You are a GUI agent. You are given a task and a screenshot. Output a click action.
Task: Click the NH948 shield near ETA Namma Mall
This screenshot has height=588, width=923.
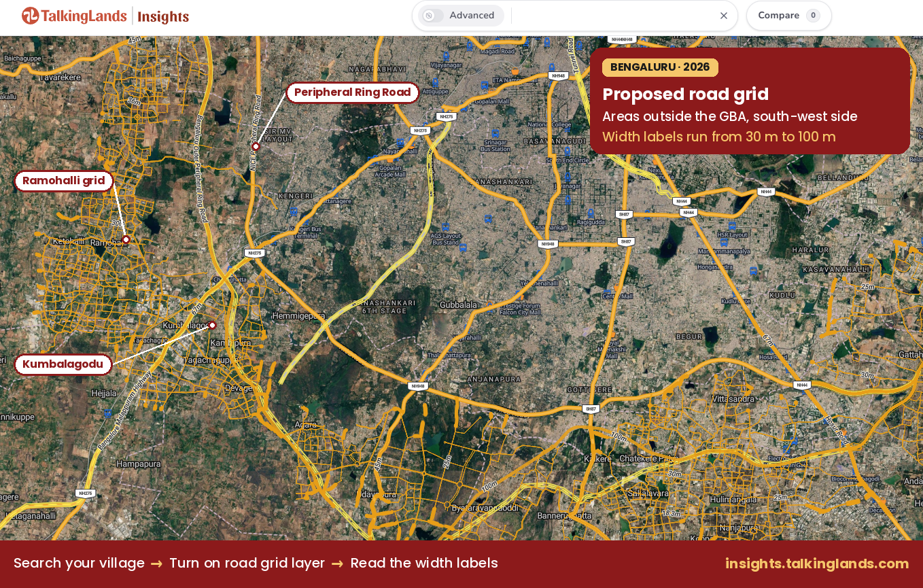[x=558, y=76]
